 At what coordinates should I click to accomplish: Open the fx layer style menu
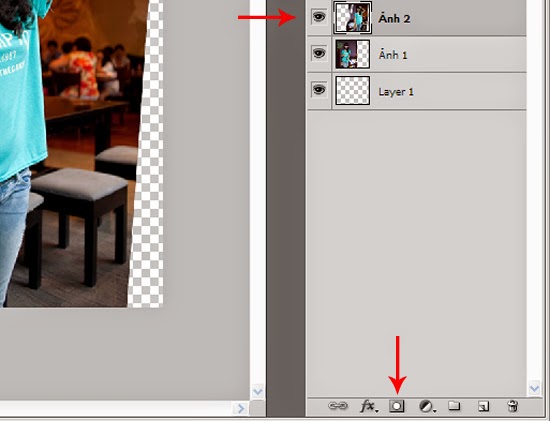tap(369, 406)
